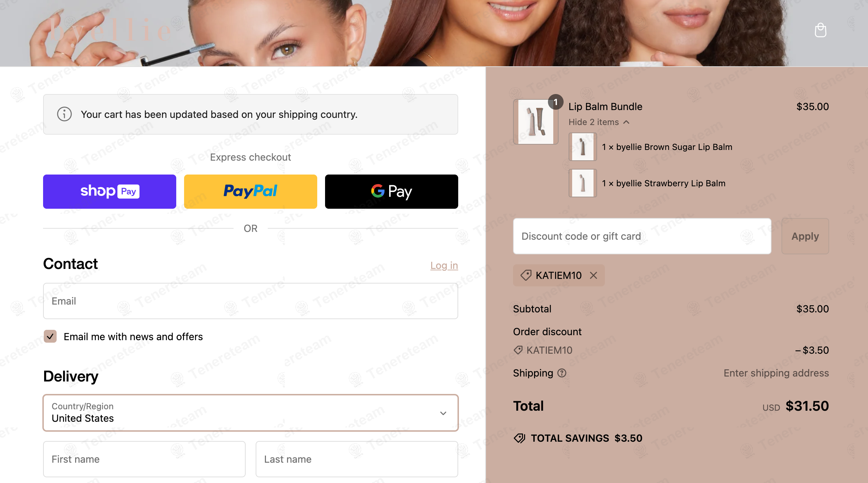The height and width of the screenshot is (483, 868).
Task: Click the info icon in cart notice
Action: click(x=64, y=114)
